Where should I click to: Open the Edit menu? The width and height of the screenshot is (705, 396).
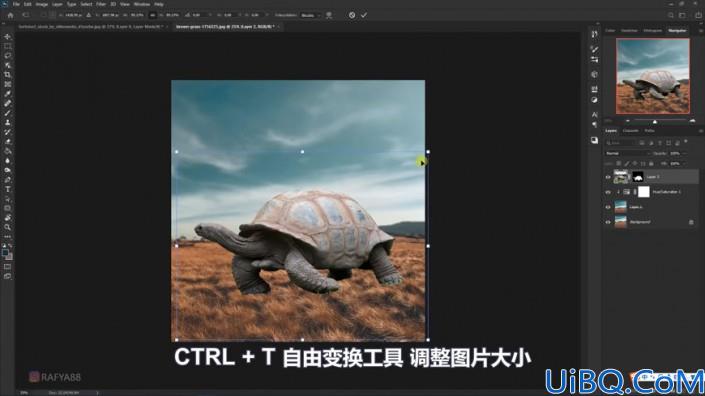28,4
